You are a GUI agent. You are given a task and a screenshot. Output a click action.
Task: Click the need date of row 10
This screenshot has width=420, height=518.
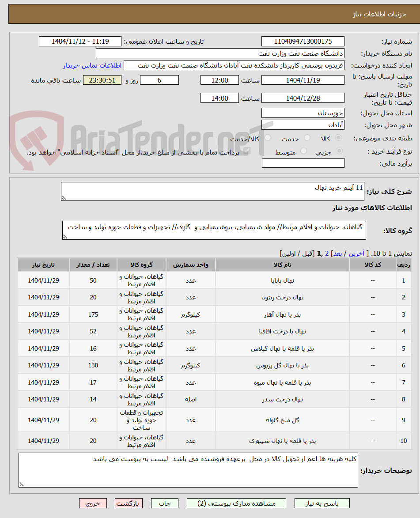pyautogui.click(x=43, y=441)
